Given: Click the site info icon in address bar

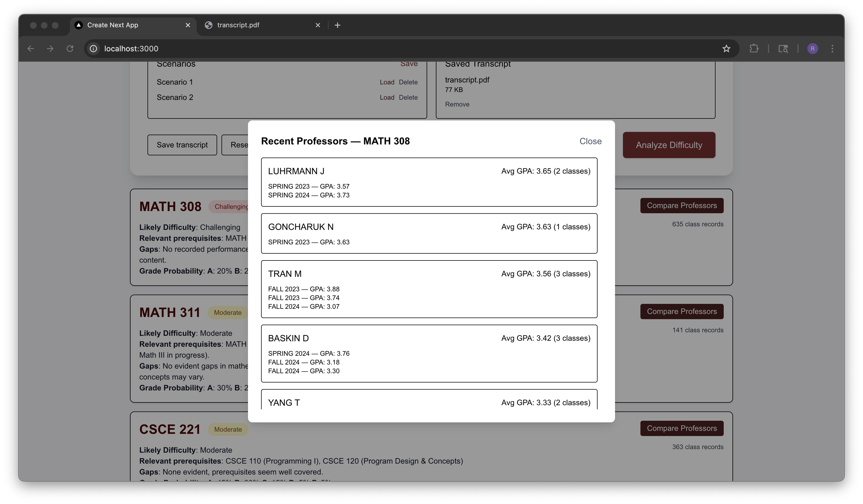Looking at the screenshot, I should pos(93,49).
